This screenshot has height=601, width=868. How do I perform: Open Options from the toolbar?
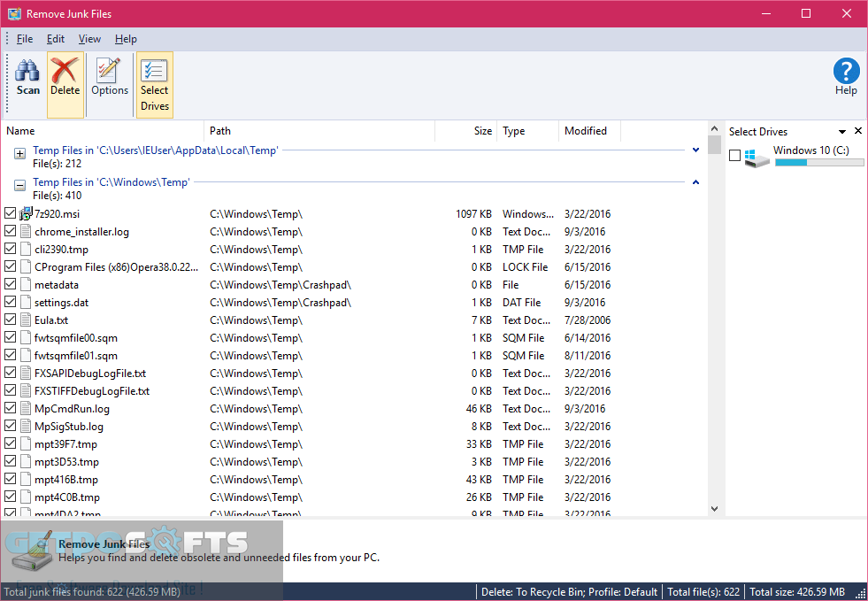pos(110,78)
